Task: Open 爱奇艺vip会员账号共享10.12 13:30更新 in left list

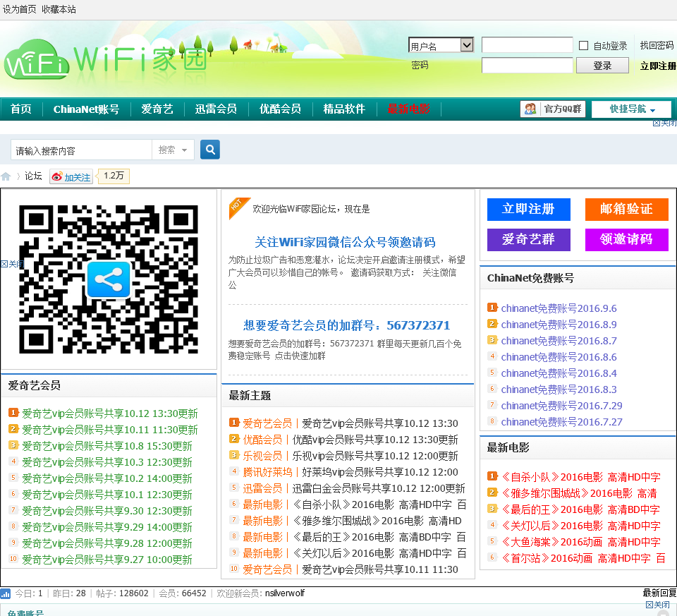Action: 110,413
